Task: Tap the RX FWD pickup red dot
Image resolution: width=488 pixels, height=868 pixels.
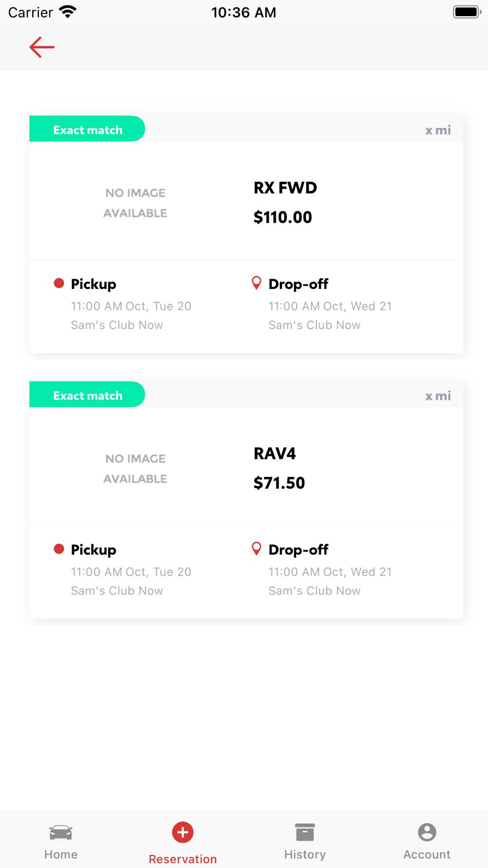Action: 59,283
